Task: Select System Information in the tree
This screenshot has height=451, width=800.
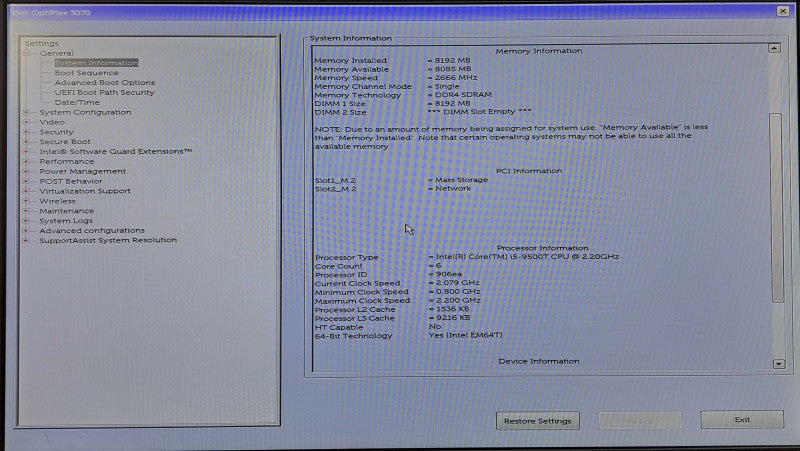Action: click(96, 63)
